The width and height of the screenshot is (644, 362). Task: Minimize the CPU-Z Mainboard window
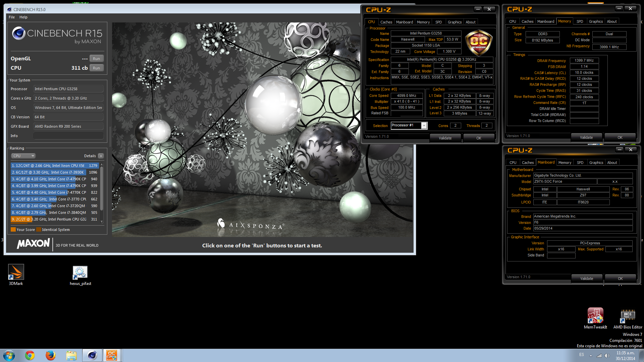click(x=620, y=149)
